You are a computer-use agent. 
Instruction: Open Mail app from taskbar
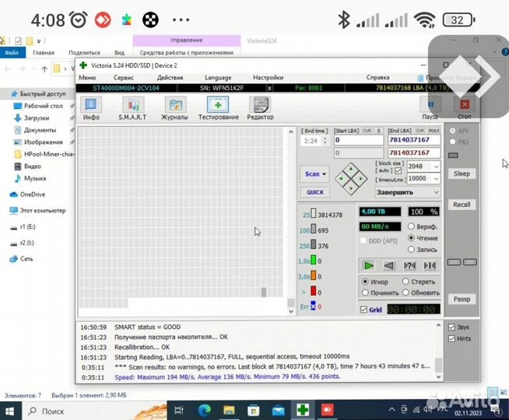point(278,411)
